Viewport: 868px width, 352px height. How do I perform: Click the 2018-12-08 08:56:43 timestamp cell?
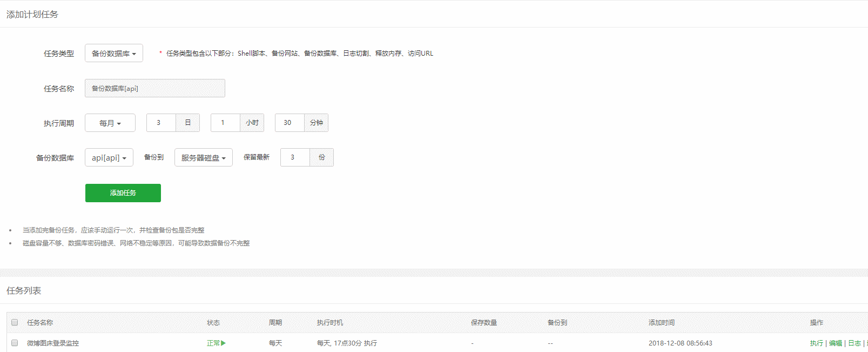click(x=681, y=343)
